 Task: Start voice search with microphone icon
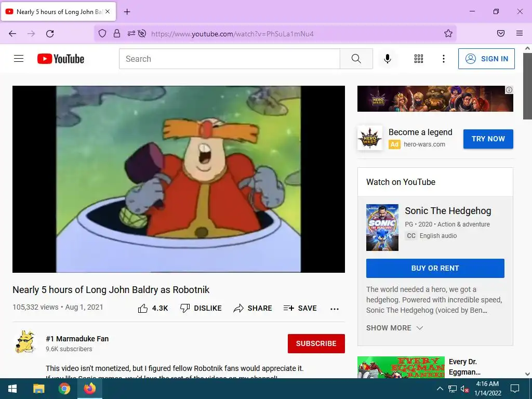388,59
